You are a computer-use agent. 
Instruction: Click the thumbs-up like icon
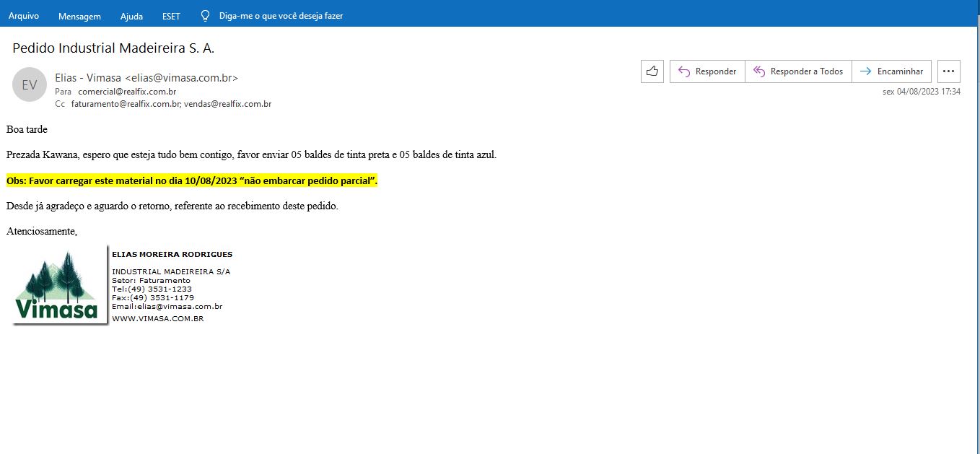(652, 71)
